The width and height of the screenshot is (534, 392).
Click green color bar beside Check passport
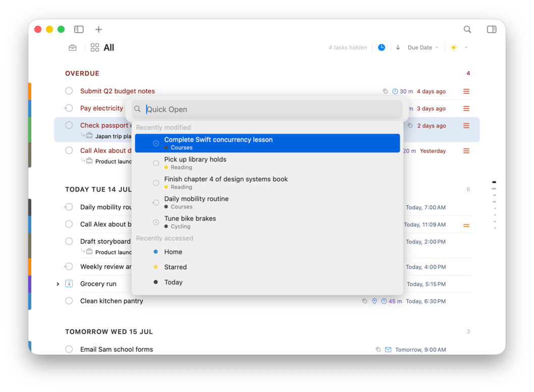tap(30, 130)
